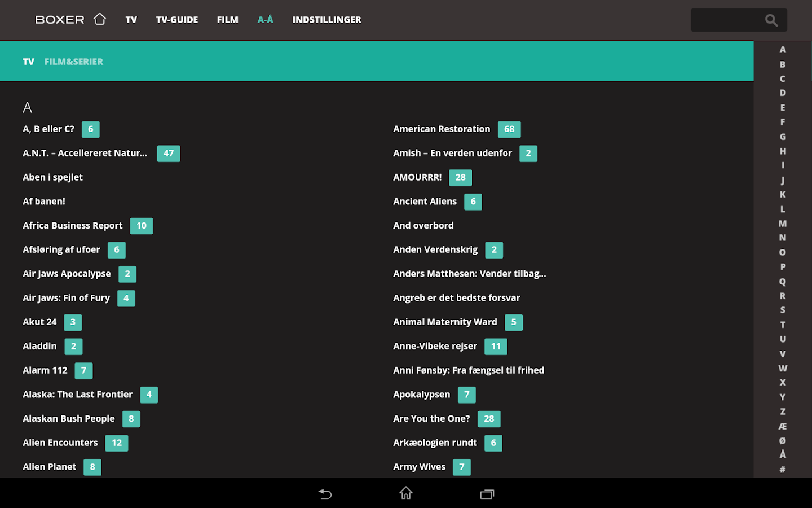Open 'Are You the One?'
Image resolution: width=812 pixels, height=508 pixels.
click(432, 419)
